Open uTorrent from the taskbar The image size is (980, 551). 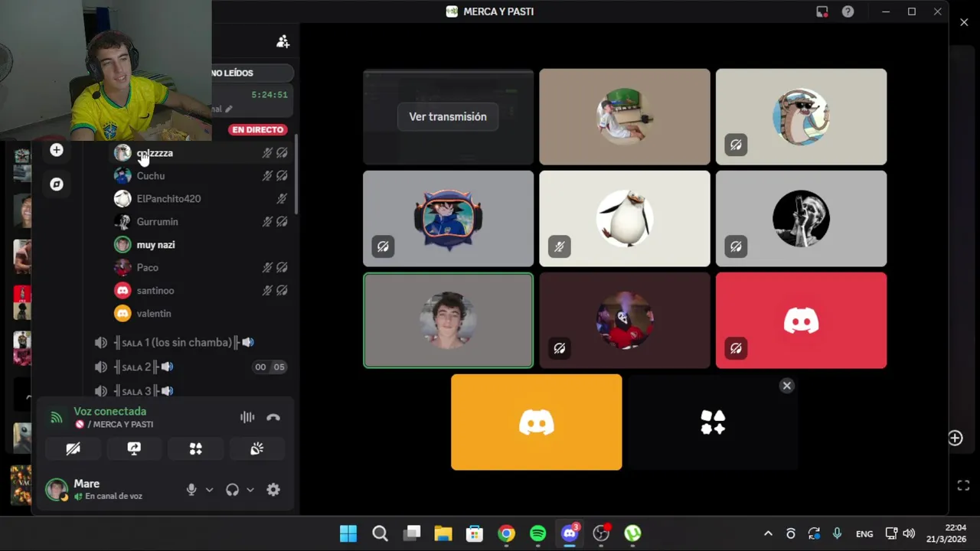(x=633, y=533)
